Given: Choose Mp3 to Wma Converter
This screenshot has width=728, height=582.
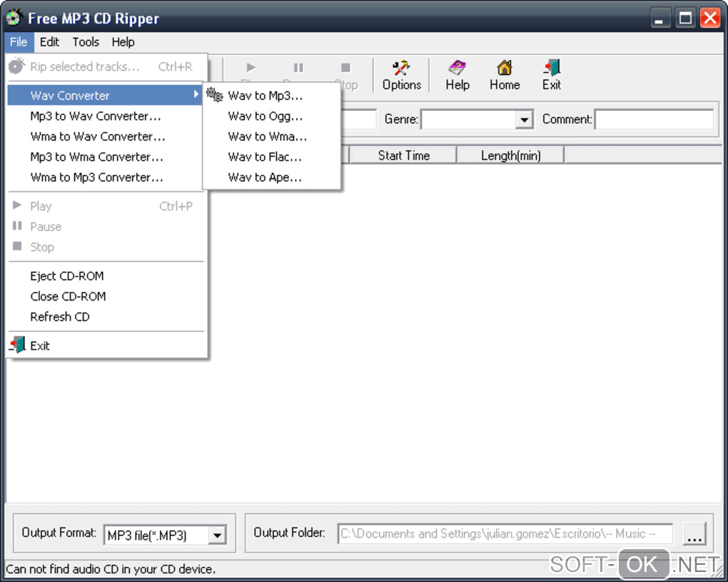Looking at the screenshot, I should click(x=105, y=157).
